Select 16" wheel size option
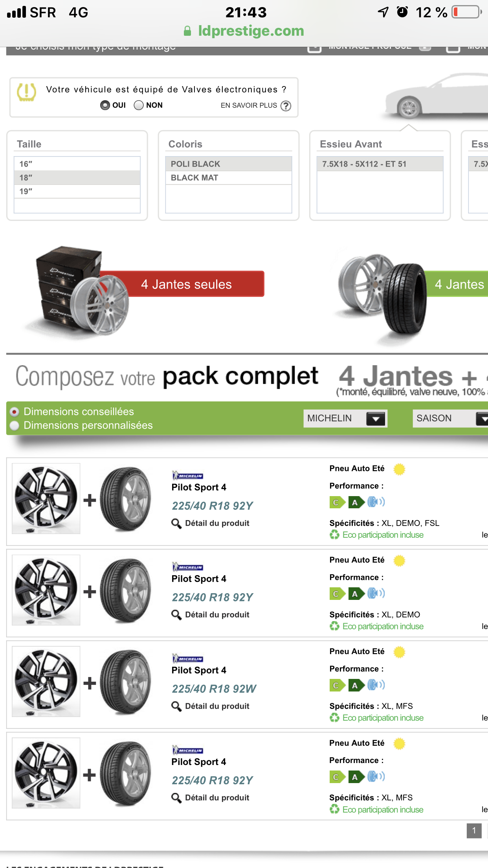488x868 pixels. pos(77,164)
